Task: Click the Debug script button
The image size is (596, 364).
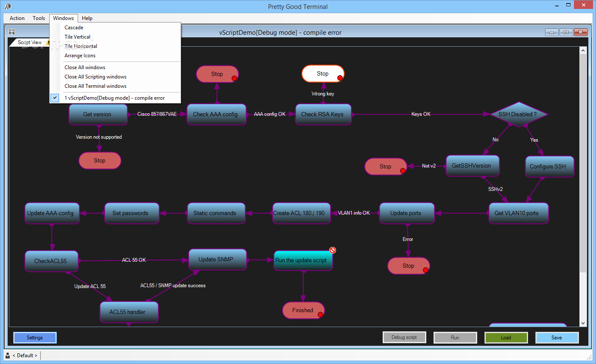Action: [x=404, y=337]
